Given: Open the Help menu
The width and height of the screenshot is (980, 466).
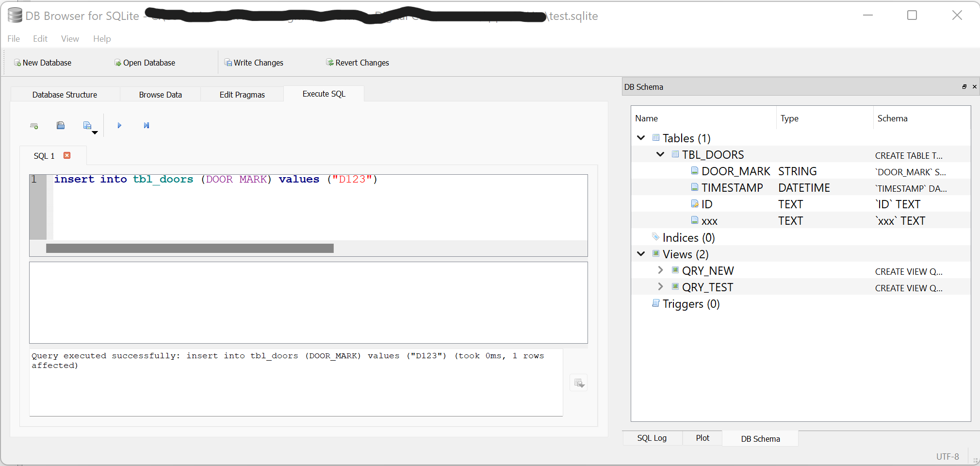Looking at the screenshot, I should click(x=102, y=39).
